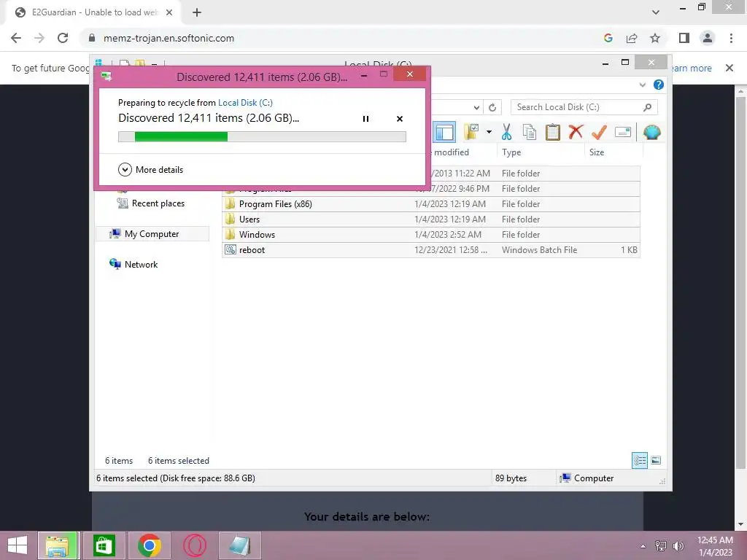Select Network in navigation pane

click(x=134, y=264)
